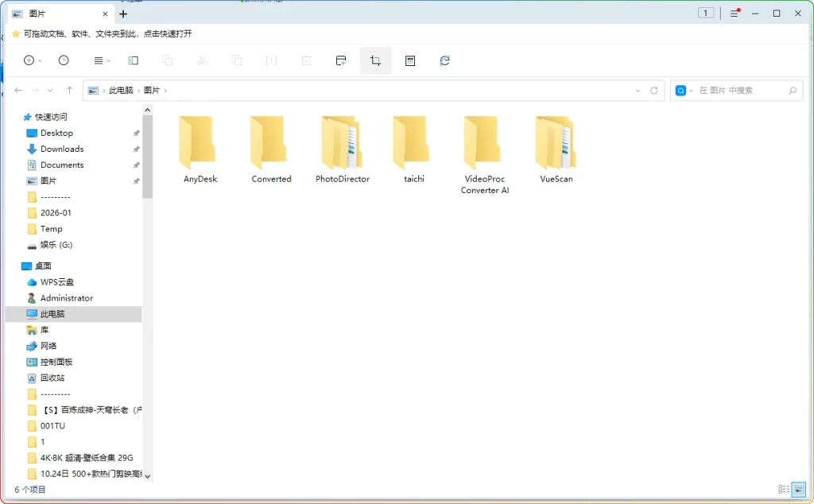Open the Recycle Bin from the sidebar
The image size is (814, 504).
coord(48,378)
